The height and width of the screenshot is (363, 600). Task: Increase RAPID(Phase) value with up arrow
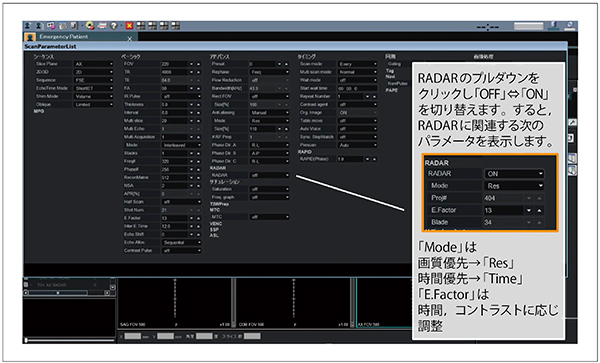click(x=374, y=159)
